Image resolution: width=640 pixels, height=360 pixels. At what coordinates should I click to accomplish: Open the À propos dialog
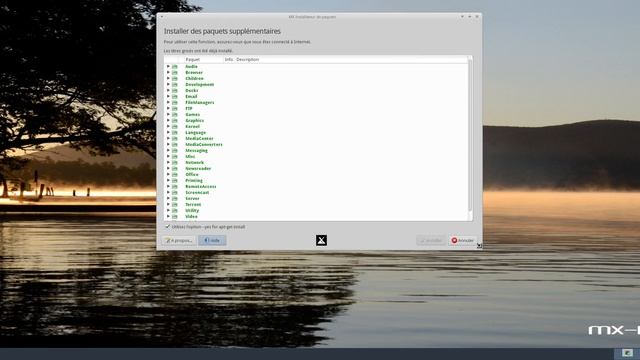coord(179,240)
